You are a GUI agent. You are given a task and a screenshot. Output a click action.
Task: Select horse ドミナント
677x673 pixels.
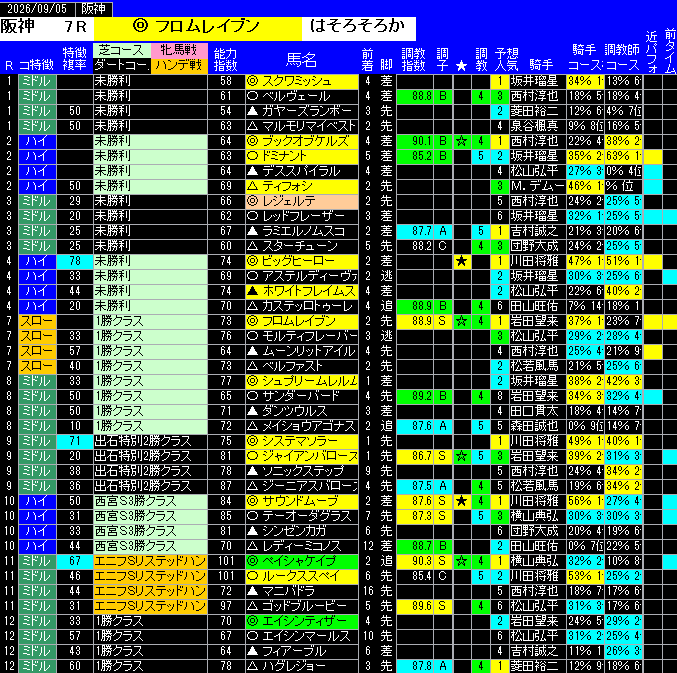302,156
